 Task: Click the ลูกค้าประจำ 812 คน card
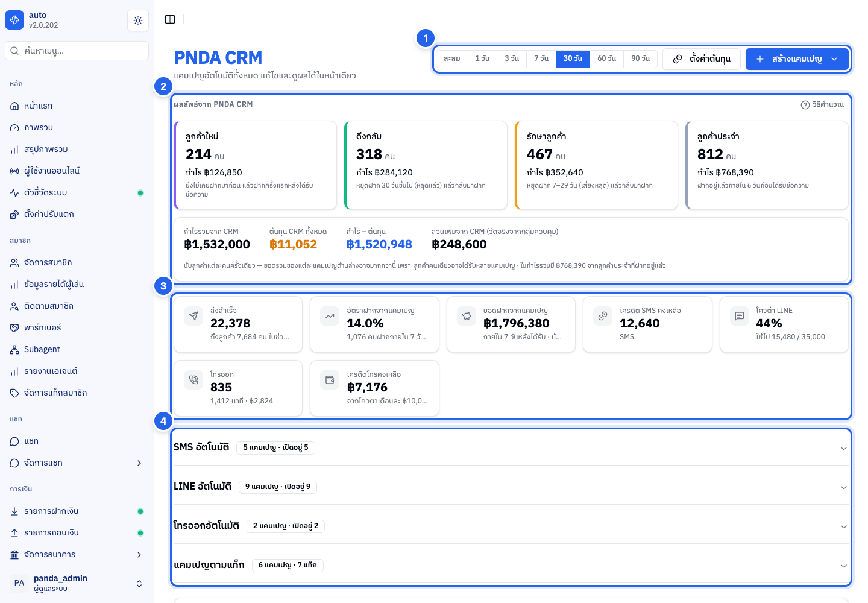coord(767,165)
